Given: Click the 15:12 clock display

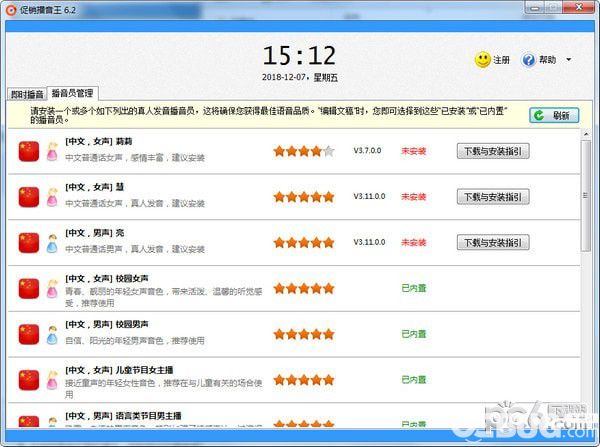Looking at the screenshot, I should coord(300,56).
